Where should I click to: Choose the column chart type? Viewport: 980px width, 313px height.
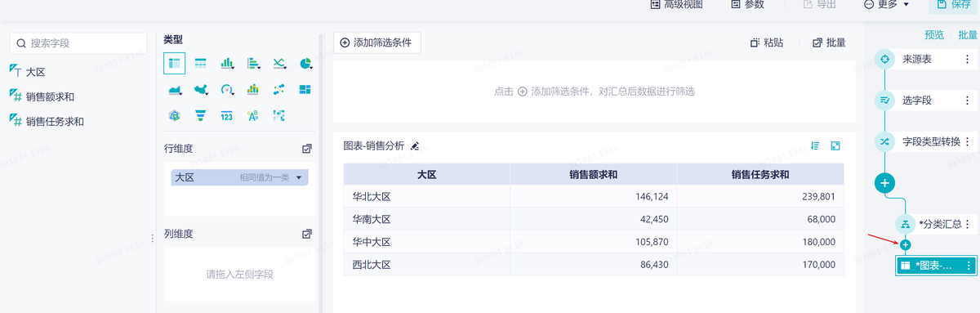pos(228,63)
